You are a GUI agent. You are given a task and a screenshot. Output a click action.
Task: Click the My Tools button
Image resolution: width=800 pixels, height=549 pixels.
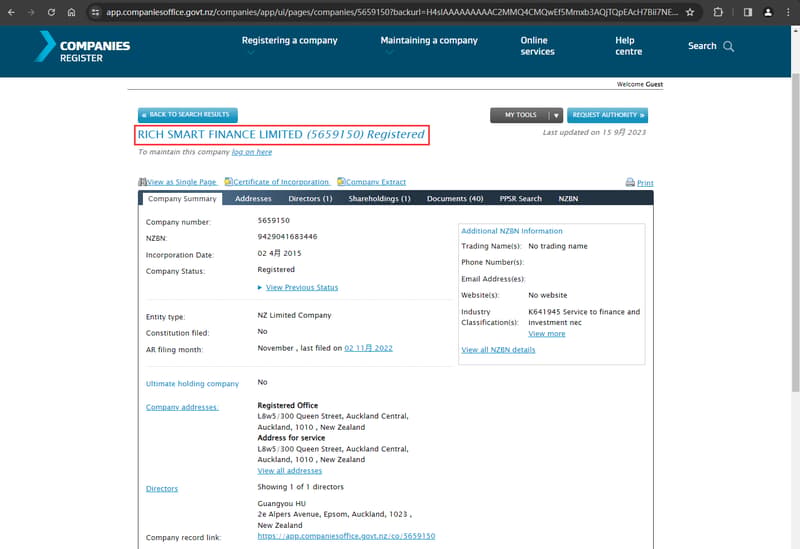click(x=520, y=115)
